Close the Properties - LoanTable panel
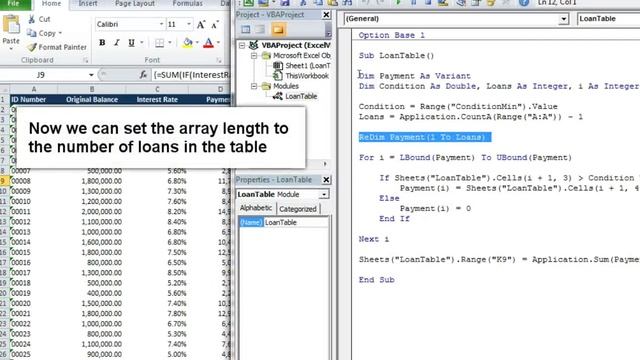This screenshot has height=360, width=640. coord(326,180)
